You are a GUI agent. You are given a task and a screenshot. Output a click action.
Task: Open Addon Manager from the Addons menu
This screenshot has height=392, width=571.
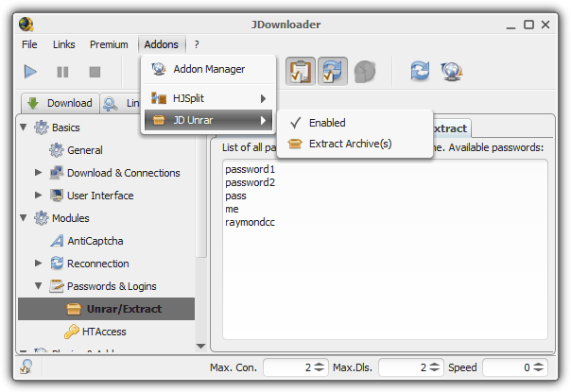click(208, 69)
